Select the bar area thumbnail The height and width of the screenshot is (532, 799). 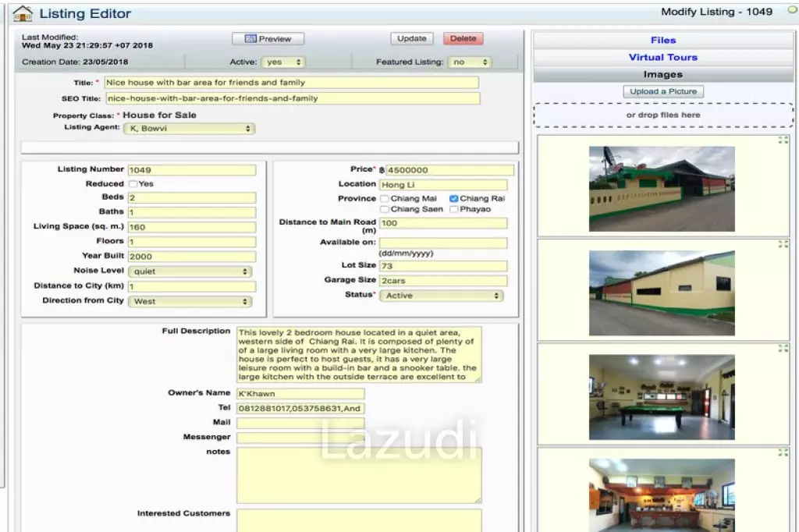click(662, 495)
